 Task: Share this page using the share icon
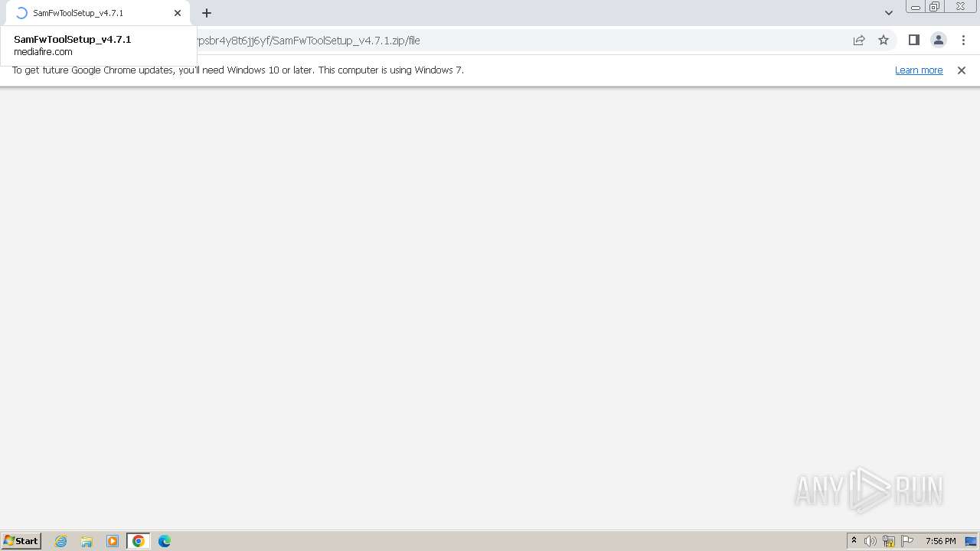(859, 41)
